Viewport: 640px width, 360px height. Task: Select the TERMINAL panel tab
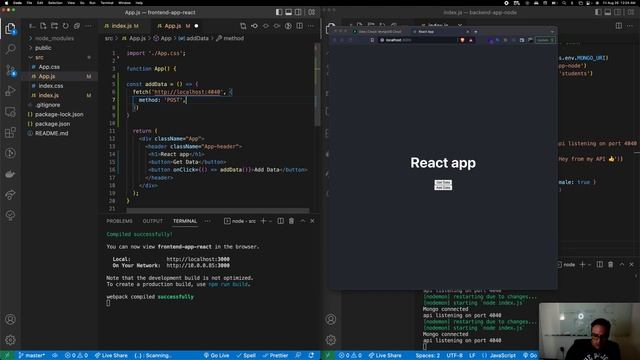pyautogui.click(x=184, y=221)
